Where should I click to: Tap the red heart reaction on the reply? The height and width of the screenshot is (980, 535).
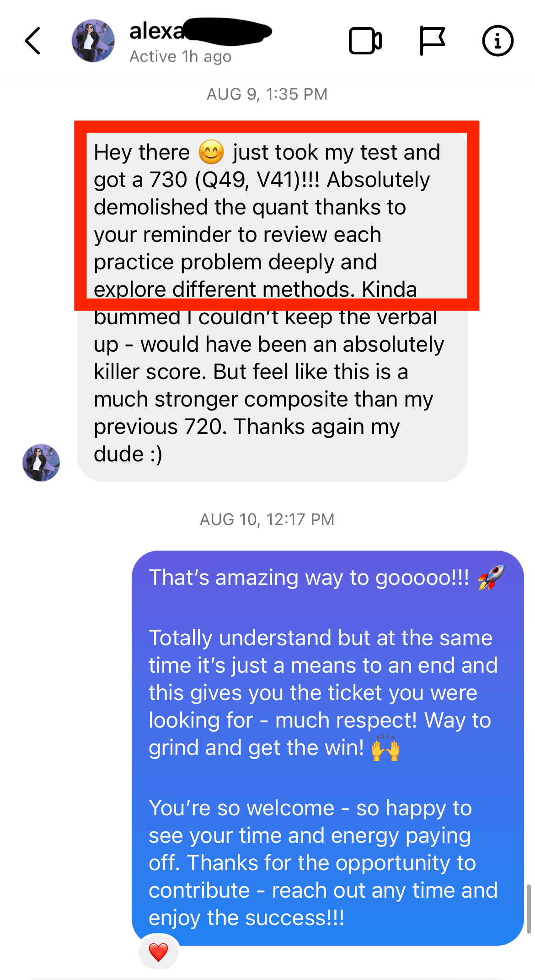pyautogui.click(x=158, y=952)
